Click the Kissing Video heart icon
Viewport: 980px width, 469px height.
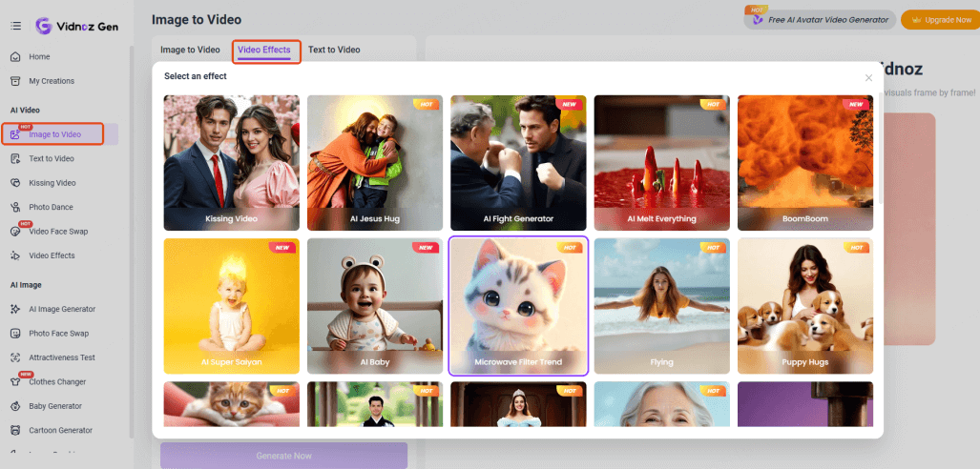(x=15, y=183)
